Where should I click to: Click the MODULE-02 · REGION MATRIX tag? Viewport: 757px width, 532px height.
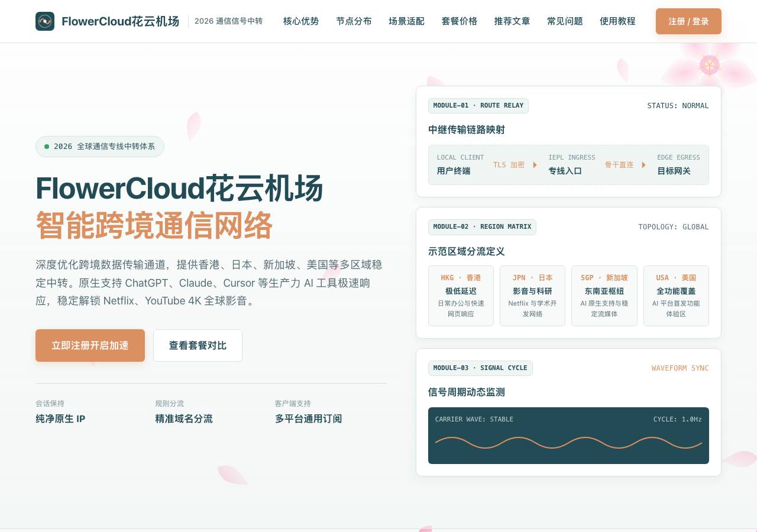(x=482, y=227)
